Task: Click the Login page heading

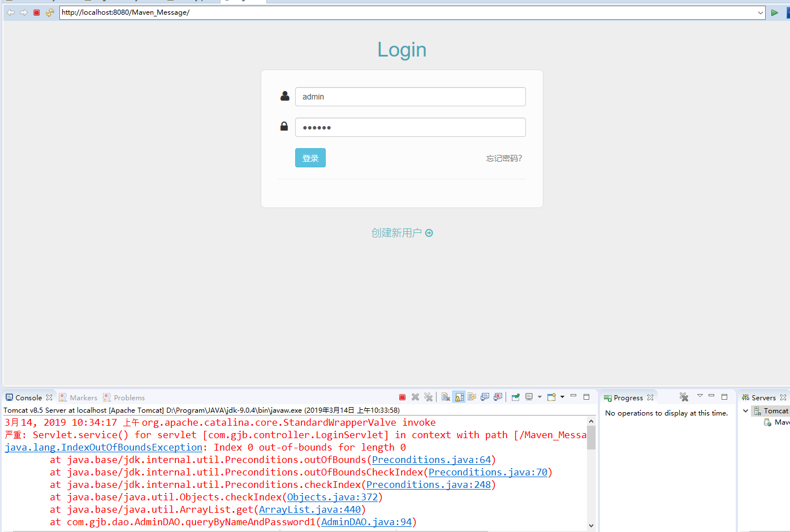Action: pos(402,50)
